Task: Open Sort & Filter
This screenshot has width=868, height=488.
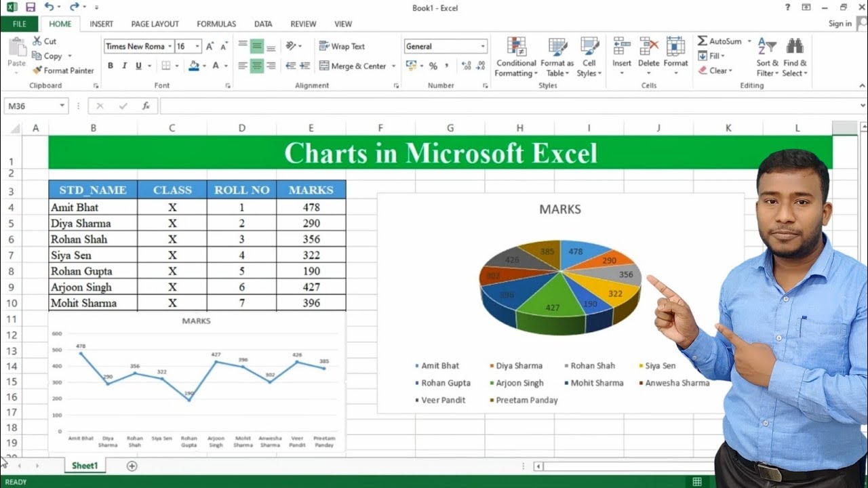Action: [766, 58]
